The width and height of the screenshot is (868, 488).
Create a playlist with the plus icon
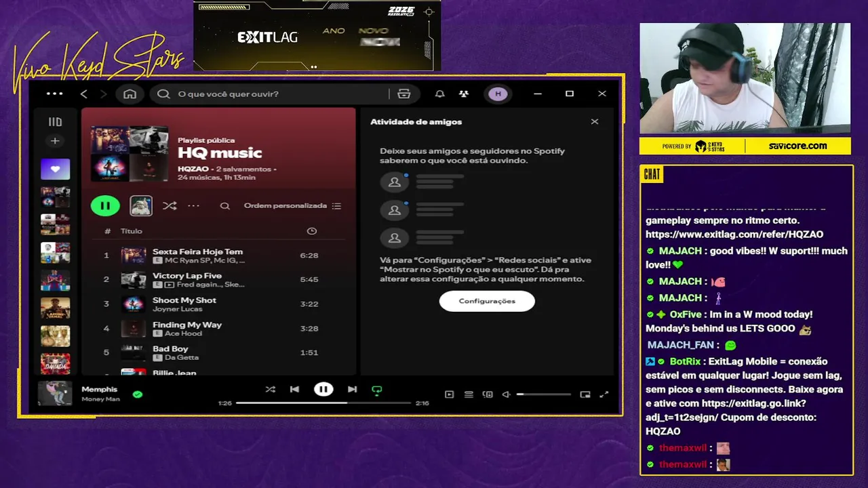pos(55,141)
